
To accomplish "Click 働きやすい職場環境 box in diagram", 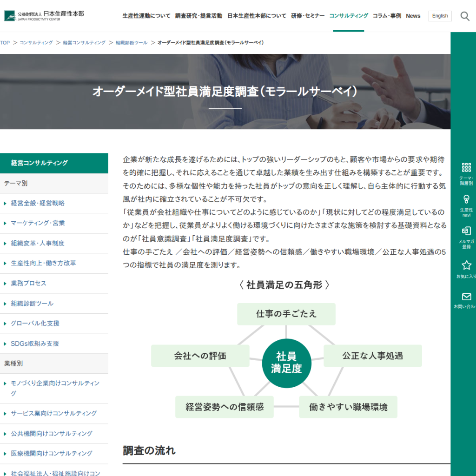I will click(x=348, y=407).
